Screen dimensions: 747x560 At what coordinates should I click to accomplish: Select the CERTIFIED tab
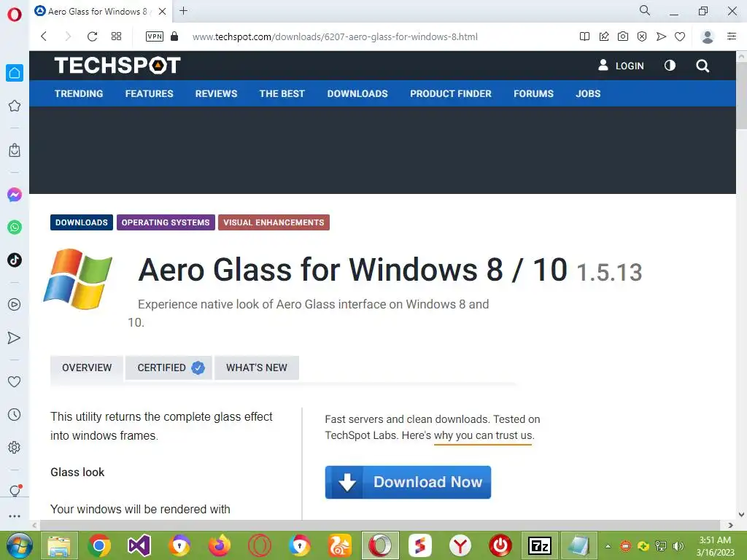tap(169, 367)
